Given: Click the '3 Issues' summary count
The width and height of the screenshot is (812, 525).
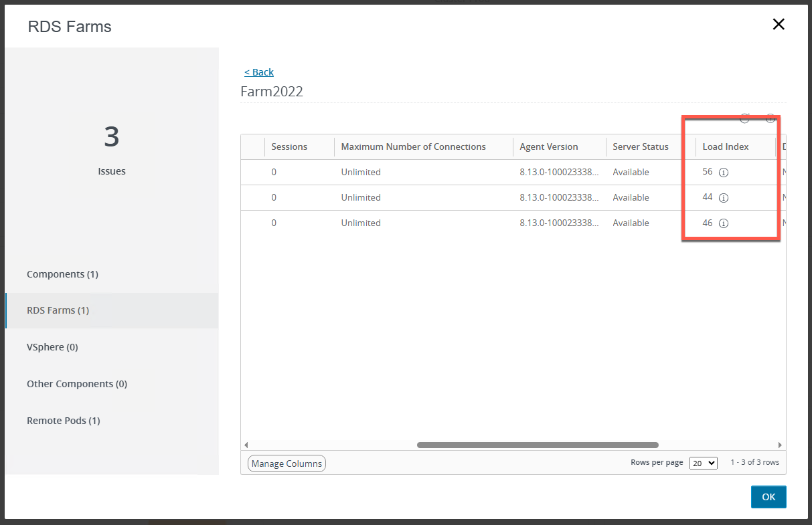Looking at the screenshot, I should (112, 150).
